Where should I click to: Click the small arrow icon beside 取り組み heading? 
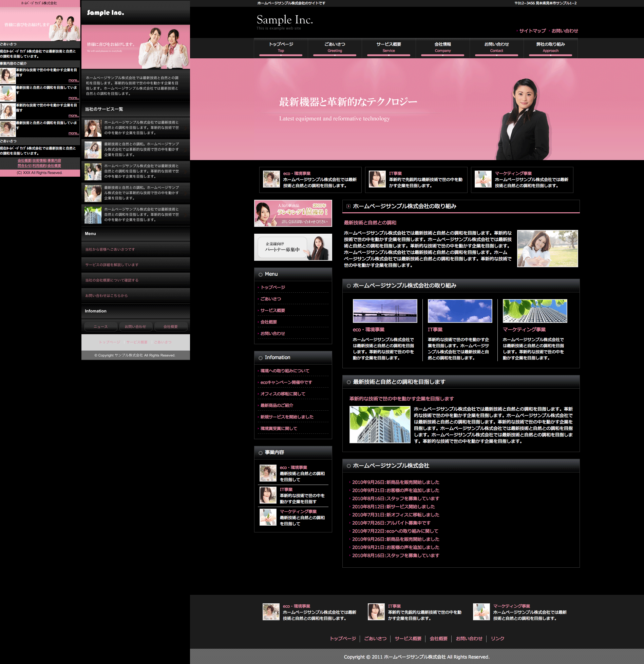click(x=348, y=206)
